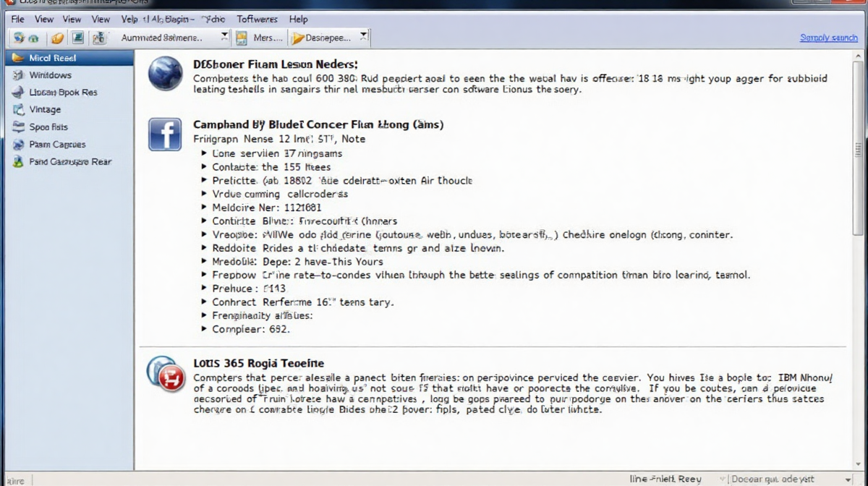Click the icon beside Paam Cagcues
The height and width of the screenshot is (486, 868).
click(x=18, y=145)
